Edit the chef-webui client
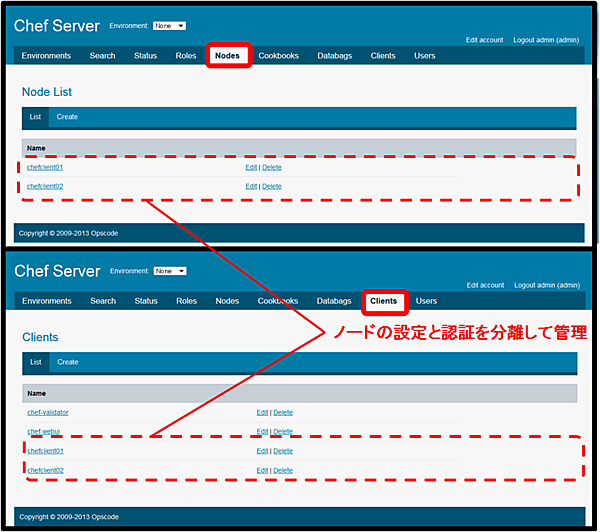This screenshot has height=532, width=600. [262, 432]
